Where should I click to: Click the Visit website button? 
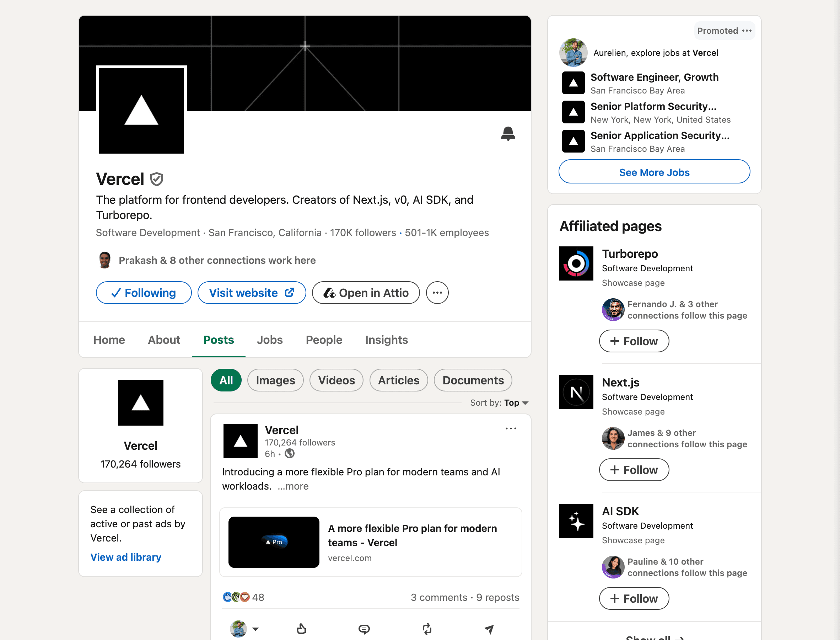252,293
